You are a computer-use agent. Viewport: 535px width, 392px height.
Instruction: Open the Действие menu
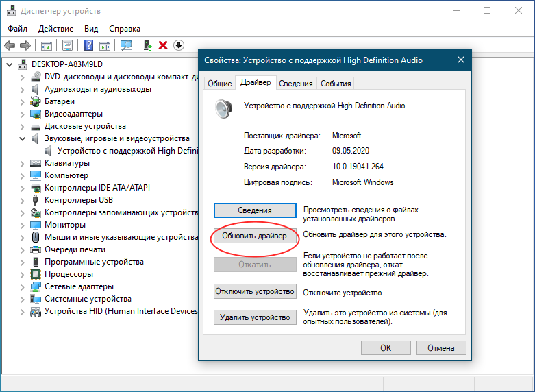click(x=56, y=29)
